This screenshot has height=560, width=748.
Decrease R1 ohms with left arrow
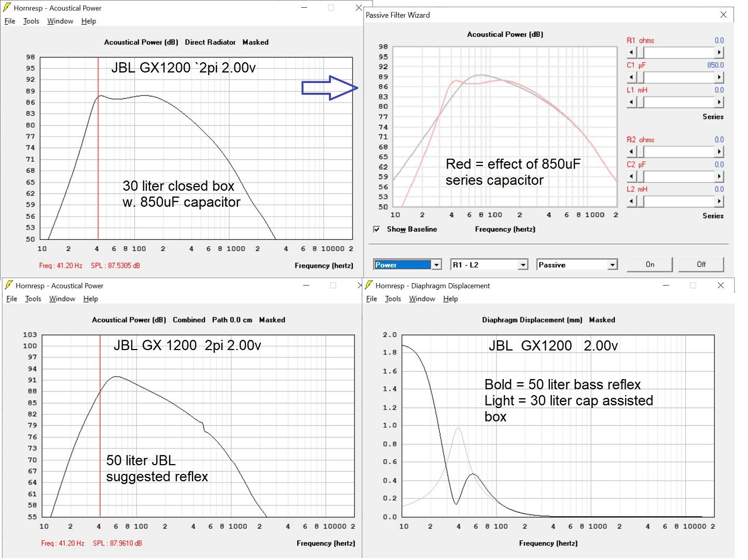pos(631,52)
